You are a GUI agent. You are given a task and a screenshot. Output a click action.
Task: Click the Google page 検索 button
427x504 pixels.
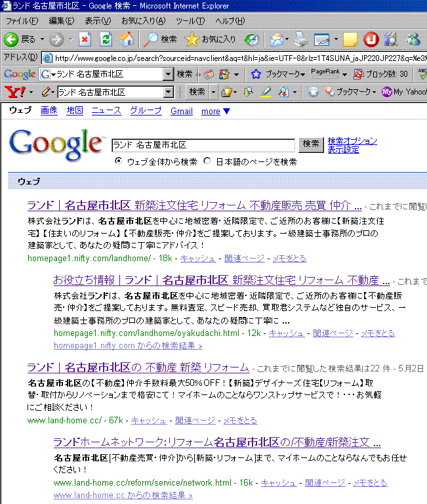[311, 144]
